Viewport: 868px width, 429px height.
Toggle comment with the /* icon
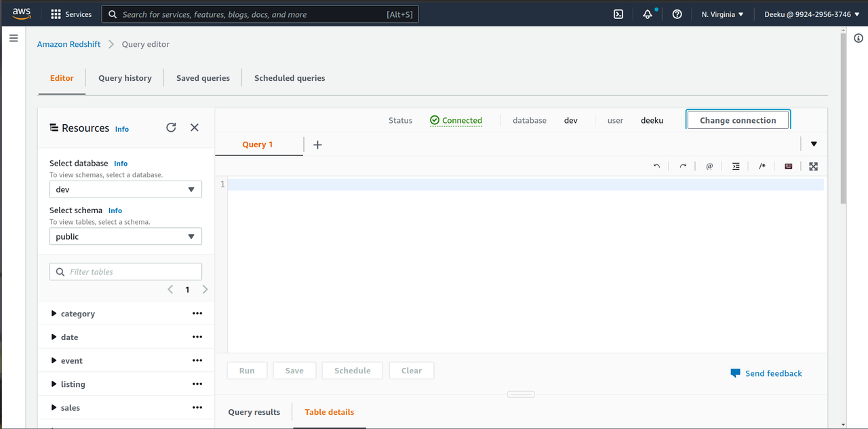click(762, 166)
